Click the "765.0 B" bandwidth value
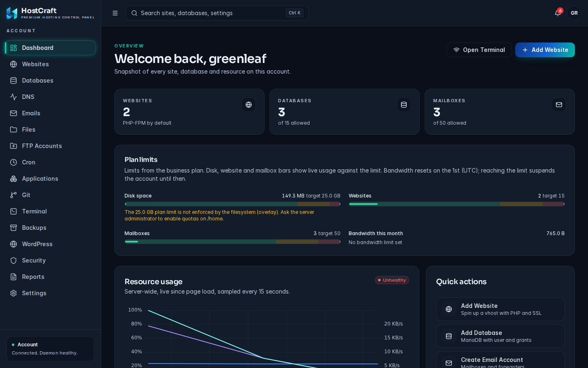This screenshot has width=588, height=368. (555, 233)
